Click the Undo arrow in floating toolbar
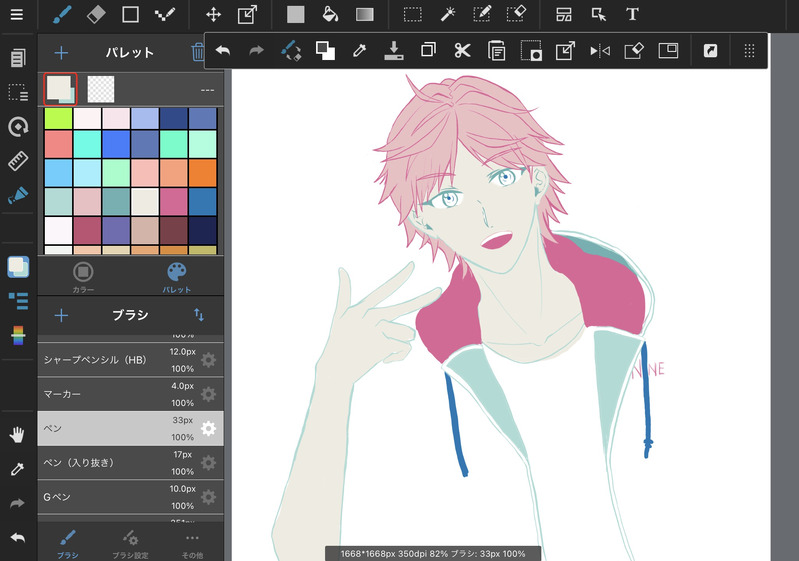 [x=223, y=50]
